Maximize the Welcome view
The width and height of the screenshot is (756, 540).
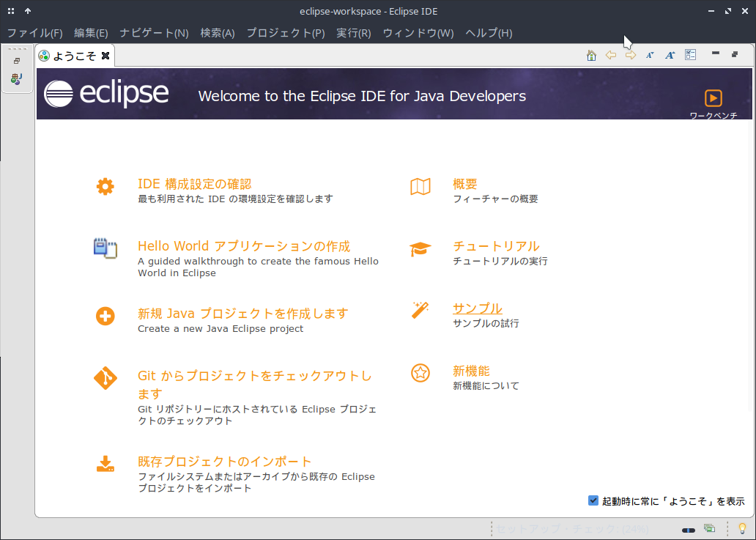pyautogui.click(x=735, y=54)
